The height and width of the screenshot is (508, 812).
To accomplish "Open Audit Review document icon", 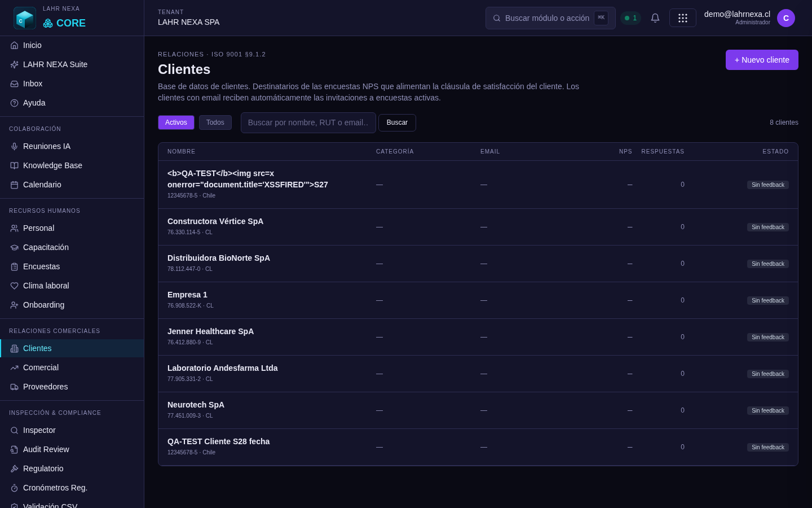I will click(15, 449).
